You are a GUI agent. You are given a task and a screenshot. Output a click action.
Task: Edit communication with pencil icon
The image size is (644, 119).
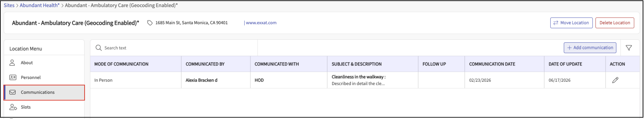point(615,80)
